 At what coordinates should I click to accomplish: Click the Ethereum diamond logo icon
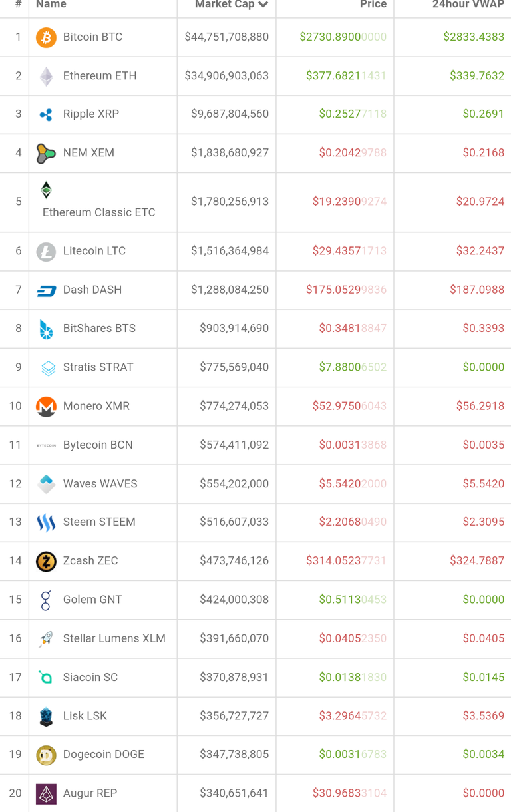click(46, 76)
